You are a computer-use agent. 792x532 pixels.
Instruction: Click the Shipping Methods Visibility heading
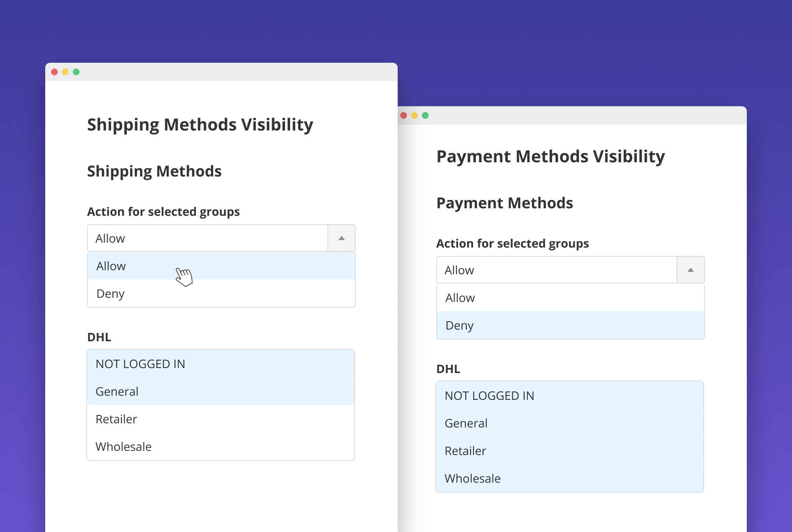coord(200,125)
